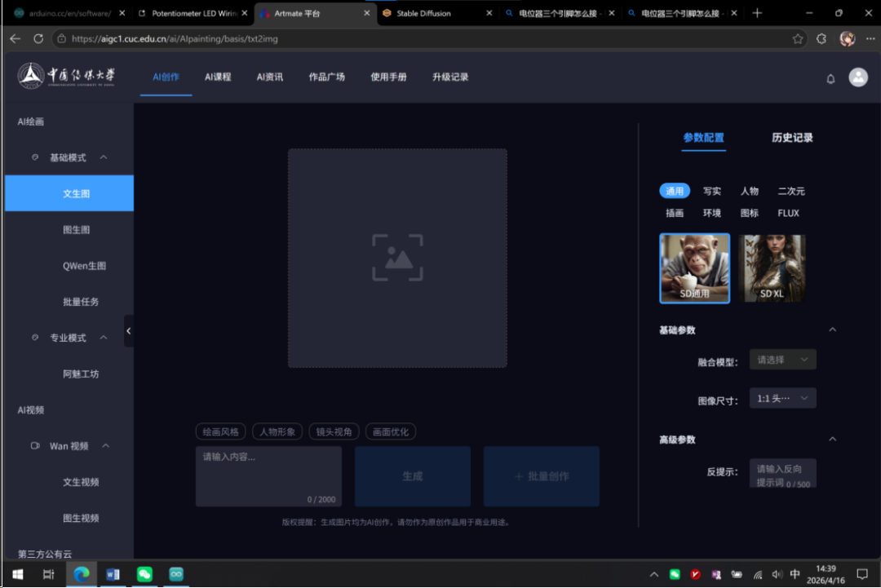
Task: Click the 画面优化 prompt tag
Action: point(391,432)
